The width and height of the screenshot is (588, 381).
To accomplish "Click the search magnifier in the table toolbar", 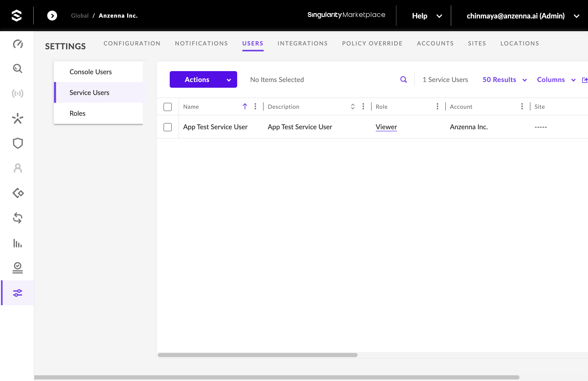I will point(404,80).
